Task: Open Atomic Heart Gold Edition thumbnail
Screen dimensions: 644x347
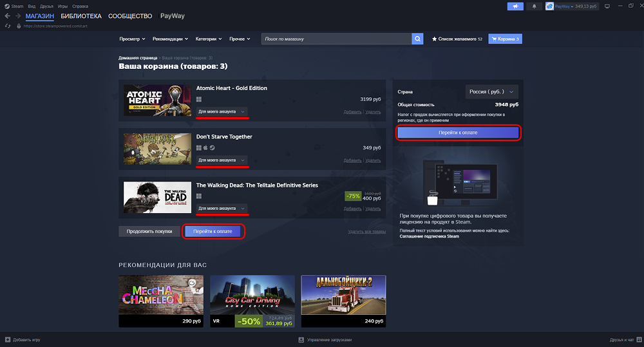Action: point(157,100)
